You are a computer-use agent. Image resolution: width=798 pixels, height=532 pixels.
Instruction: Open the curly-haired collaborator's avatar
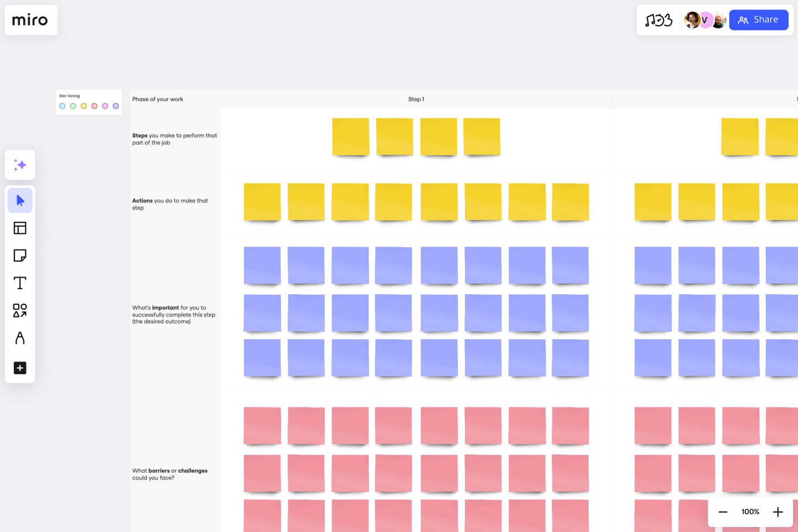[692, 20]
